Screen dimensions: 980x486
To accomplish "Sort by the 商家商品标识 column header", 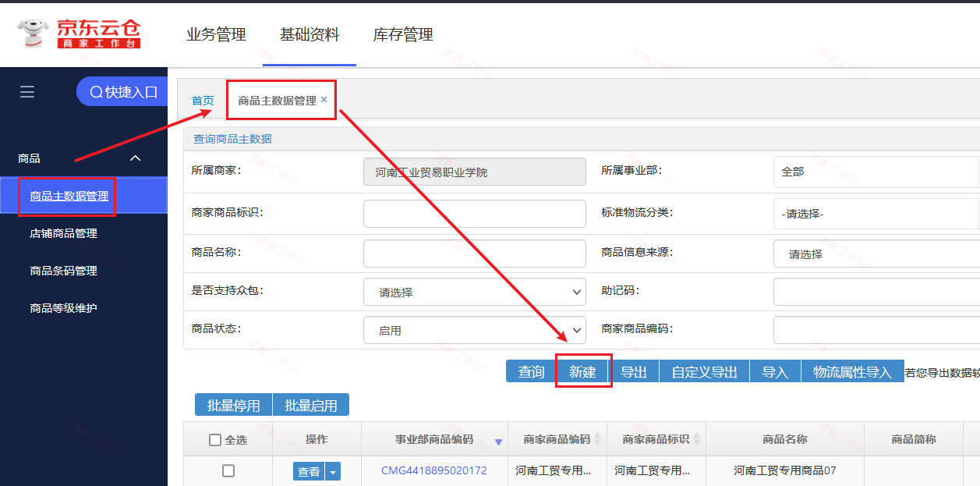I will click(656, 439).
